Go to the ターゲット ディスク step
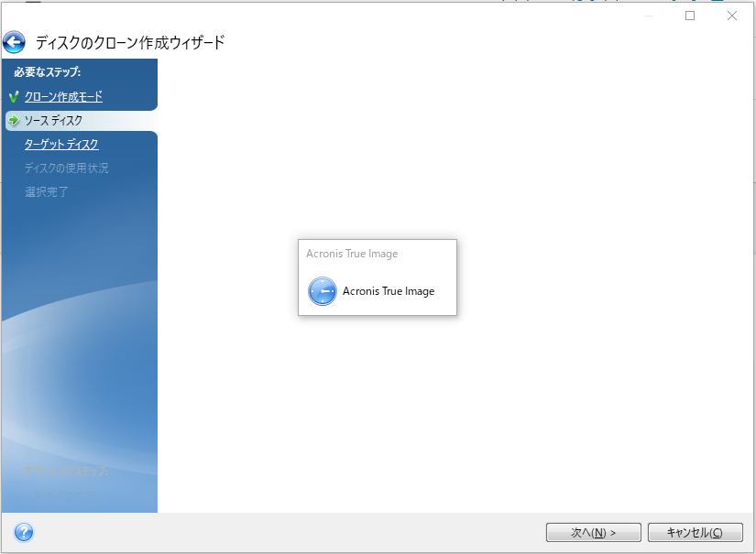 (61, 144)
